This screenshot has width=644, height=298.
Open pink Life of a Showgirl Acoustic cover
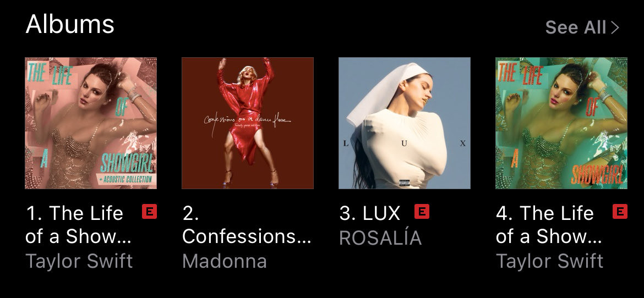(x=91, y=123)
